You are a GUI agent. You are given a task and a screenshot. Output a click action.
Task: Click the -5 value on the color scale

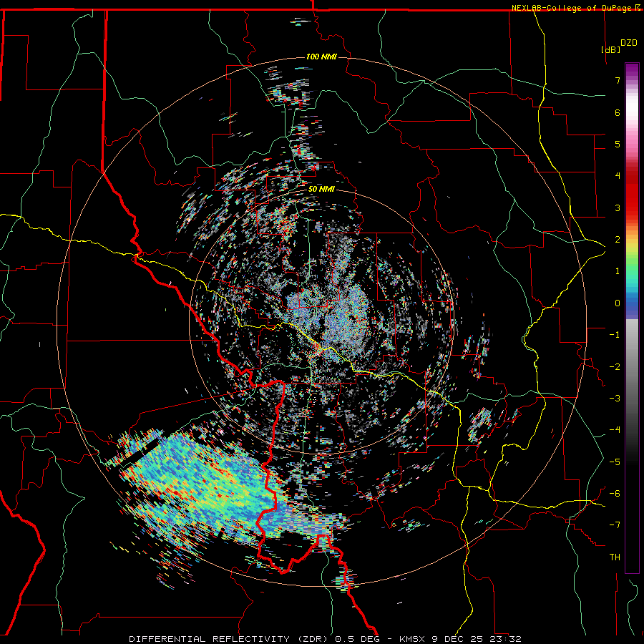pos(615,462)
